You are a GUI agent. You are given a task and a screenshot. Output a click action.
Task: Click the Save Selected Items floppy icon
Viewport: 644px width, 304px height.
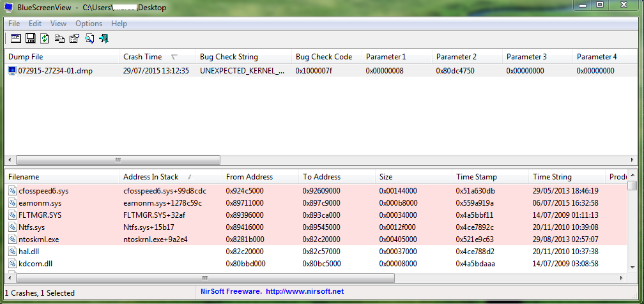click(x=31, y=38)
